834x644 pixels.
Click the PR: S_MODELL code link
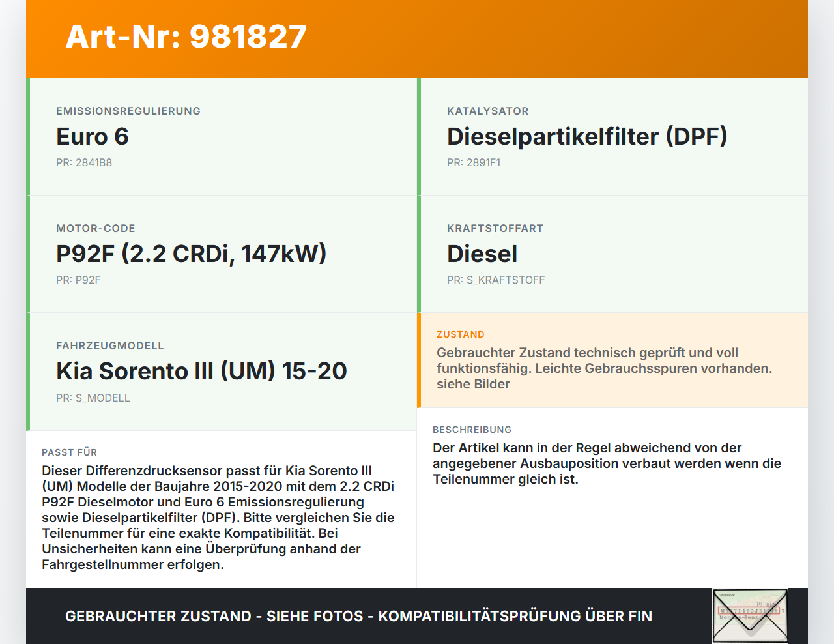(x=93, y=397)
